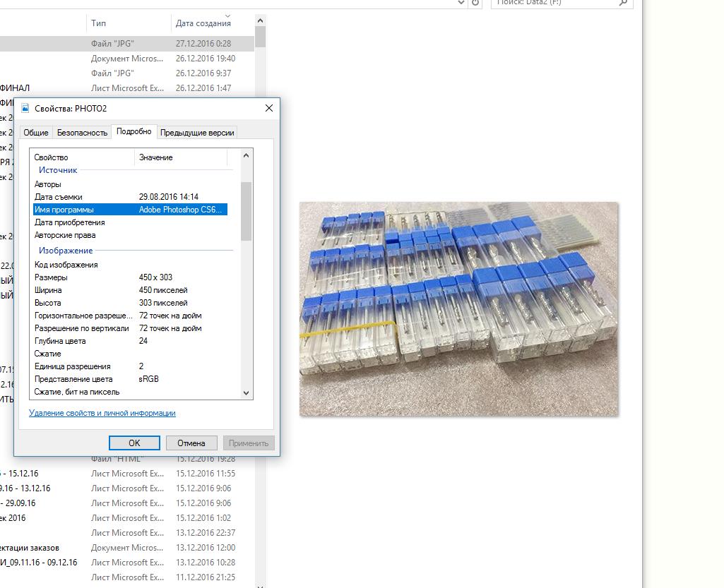The image size is (724, 588).
Task: Click the OK button
Action: click(x=134, y=443)
